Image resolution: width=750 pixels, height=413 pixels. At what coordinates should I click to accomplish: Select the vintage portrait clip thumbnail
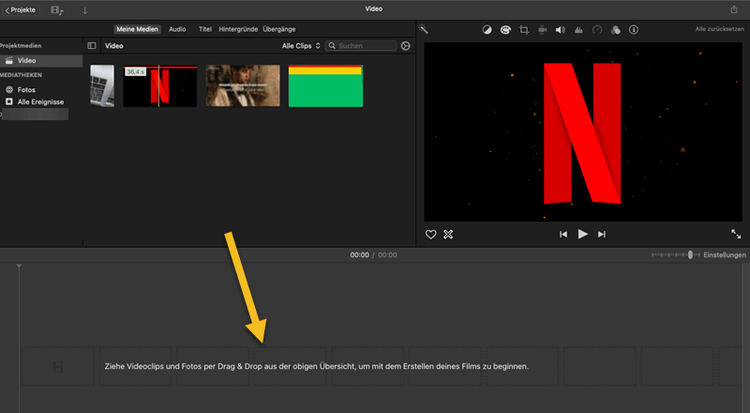coord(243,86)
